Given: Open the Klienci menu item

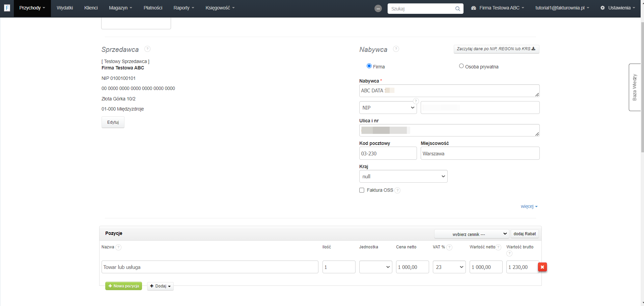Looking at the screenshot, I should pyautogui.click(x=91, y=8).
